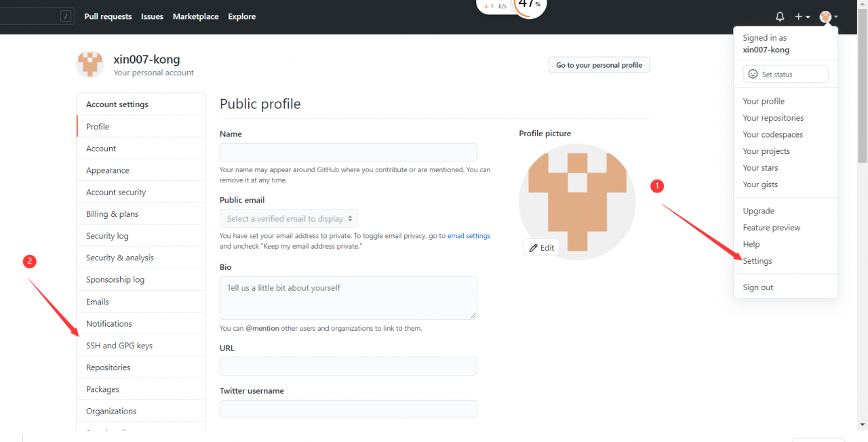The image size is (868, 442).
Task: Open Account security settings
Action: 140,192
